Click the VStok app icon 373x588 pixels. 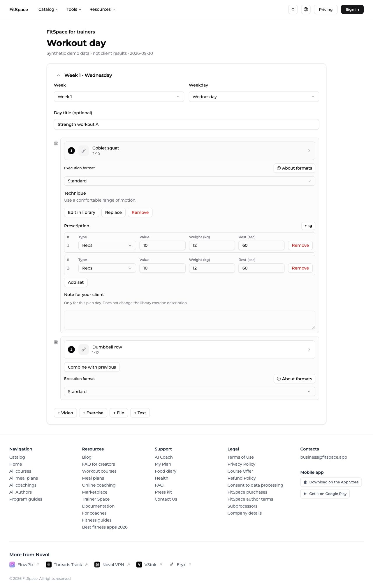tap(139, 564)
